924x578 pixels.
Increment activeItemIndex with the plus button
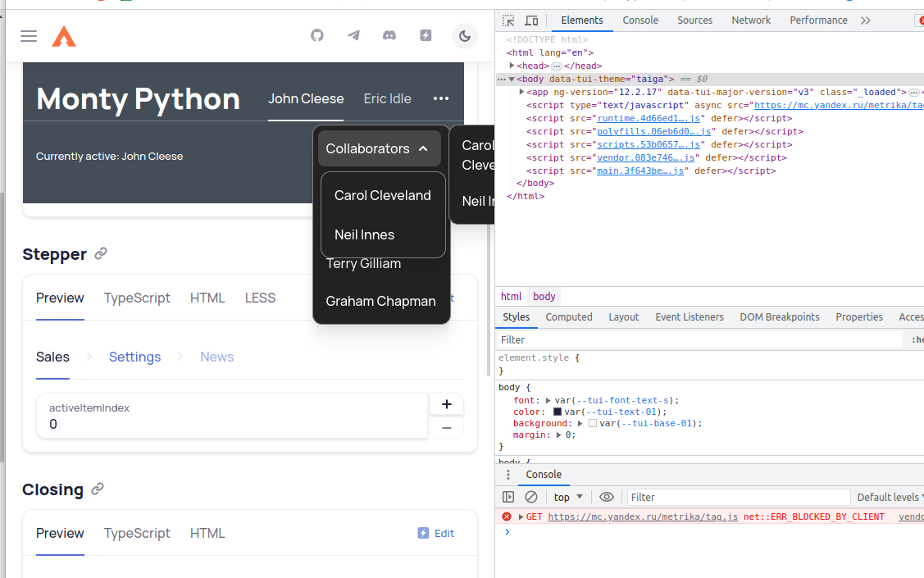tap(446, 404)
